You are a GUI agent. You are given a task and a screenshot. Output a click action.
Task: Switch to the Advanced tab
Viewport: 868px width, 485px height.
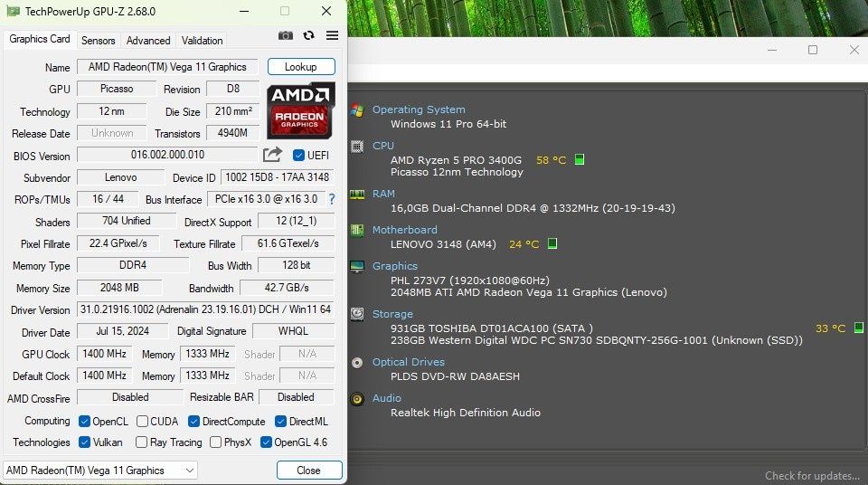[147, 41]
